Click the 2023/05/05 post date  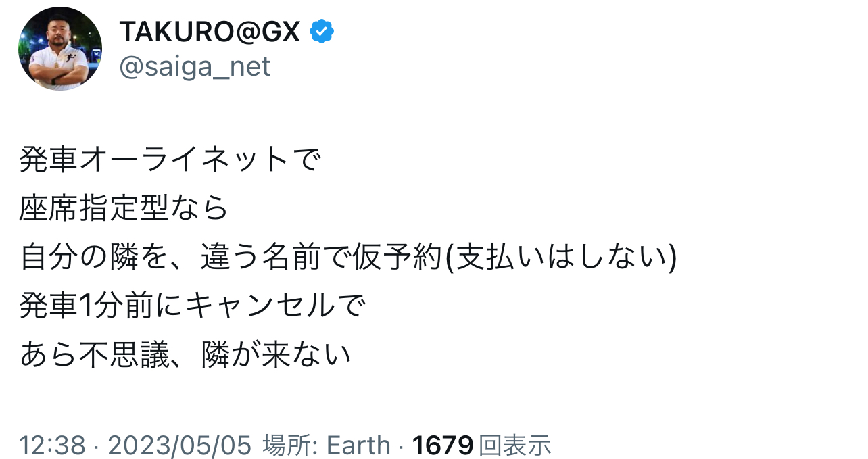point(179,445)
